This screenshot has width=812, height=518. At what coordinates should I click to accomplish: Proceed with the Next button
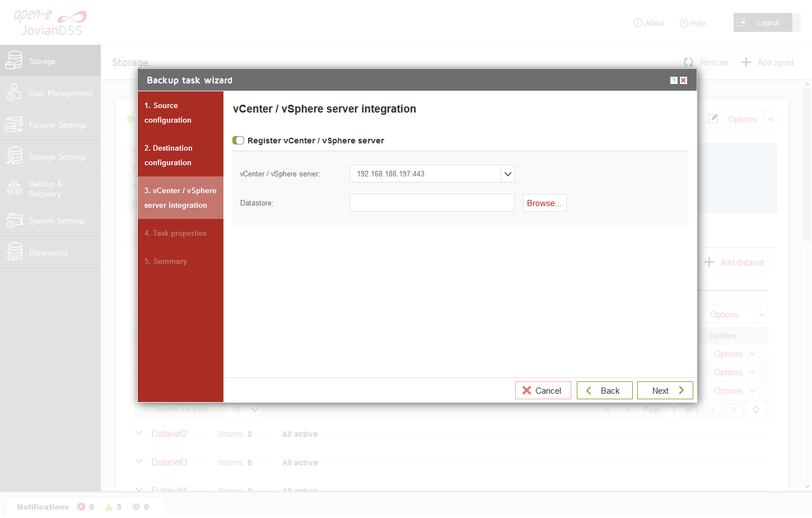665,390
